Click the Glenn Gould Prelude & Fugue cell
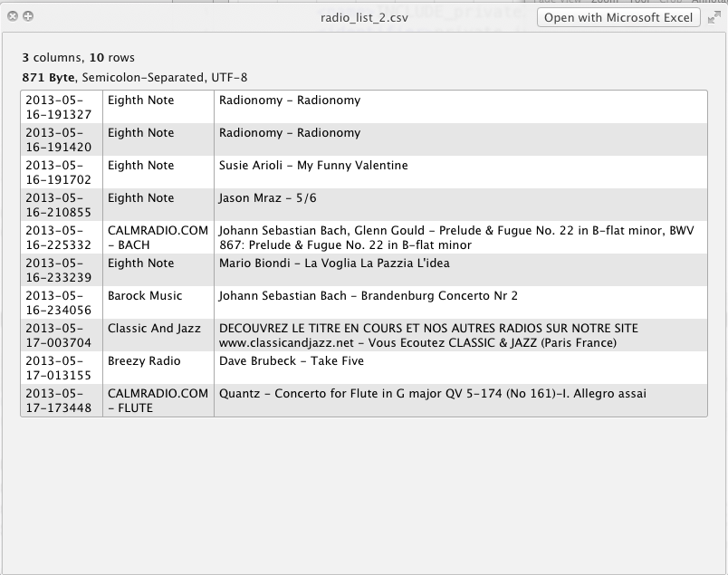The width and height of the screenshot is (728, 575). 461,237
